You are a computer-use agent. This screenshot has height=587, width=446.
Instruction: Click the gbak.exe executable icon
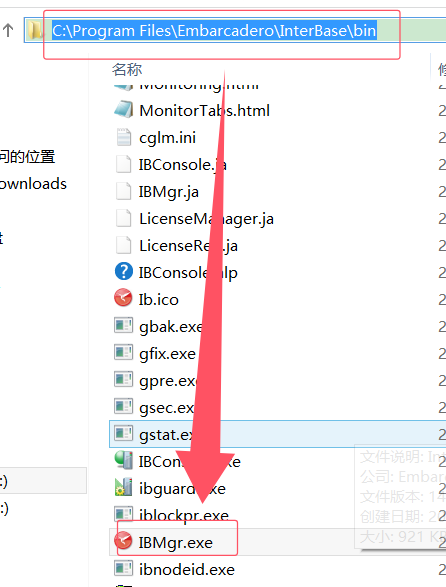[x=124, y=325]
